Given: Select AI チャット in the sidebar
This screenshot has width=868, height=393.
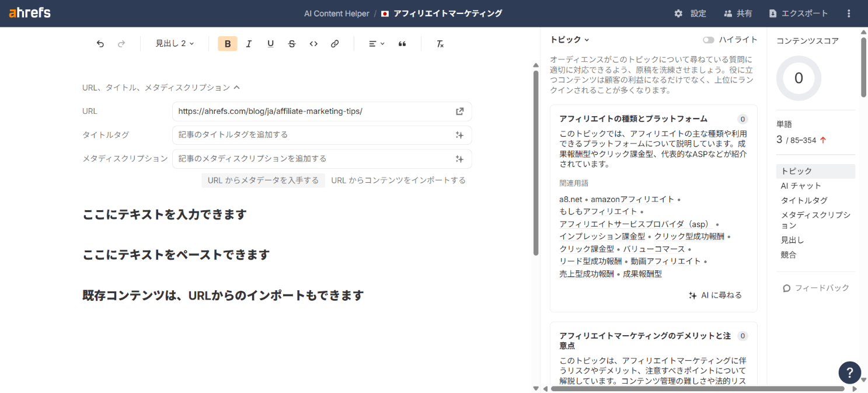Looking at the screenshot, I should click(801, 186).
